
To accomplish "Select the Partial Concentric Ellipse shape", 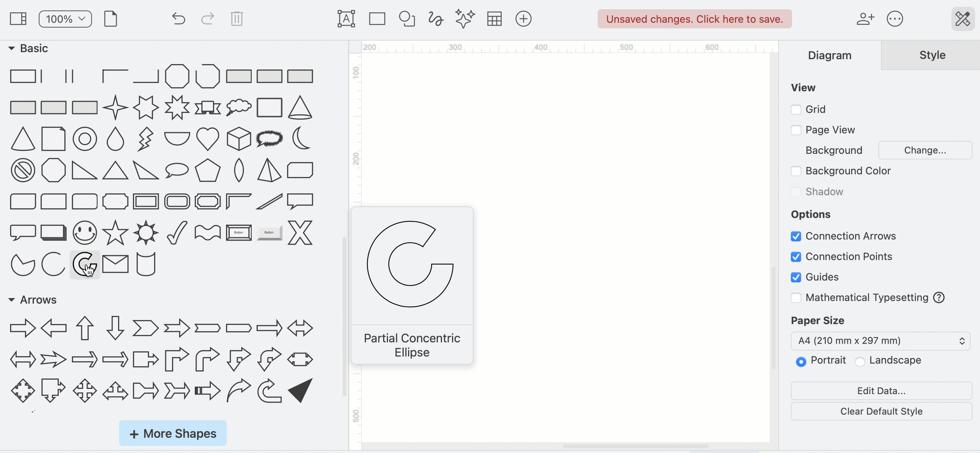I will pyautogui.click(x=85, y=264).
